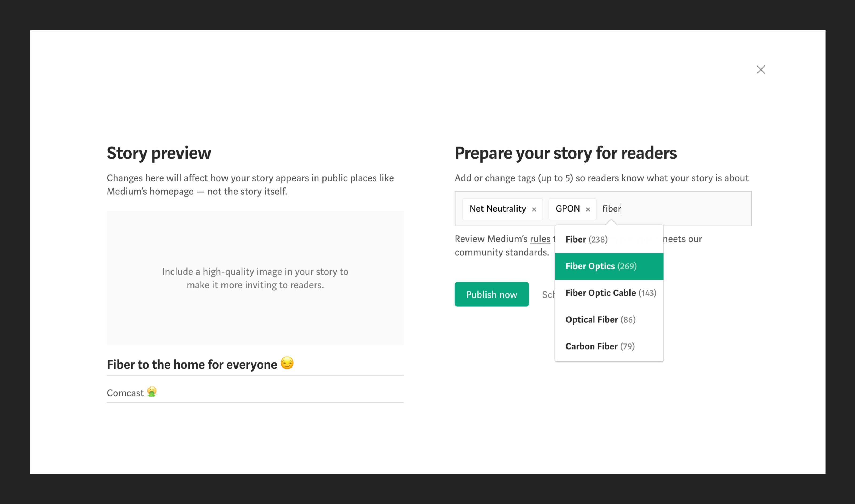This screenshot has width=855, height=504.
Task: Click the partially hidden Schedule link
Action: [548, 294]
